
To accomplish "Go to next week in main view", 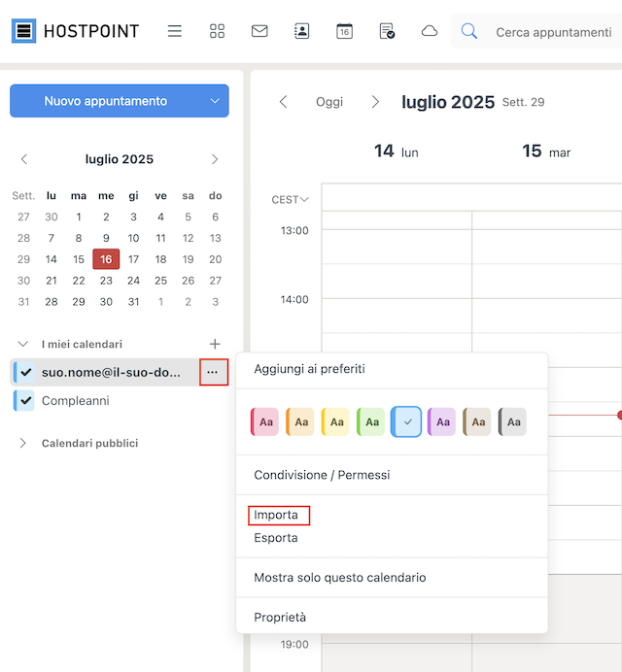I will 375,102.
